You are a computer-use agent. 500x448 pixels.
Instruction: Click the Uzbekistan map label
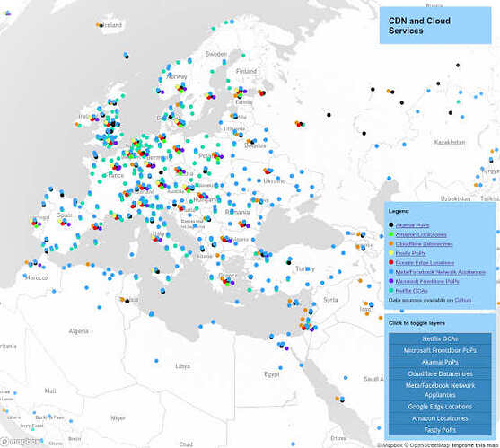pyautogui.click(x=455, y=198)
